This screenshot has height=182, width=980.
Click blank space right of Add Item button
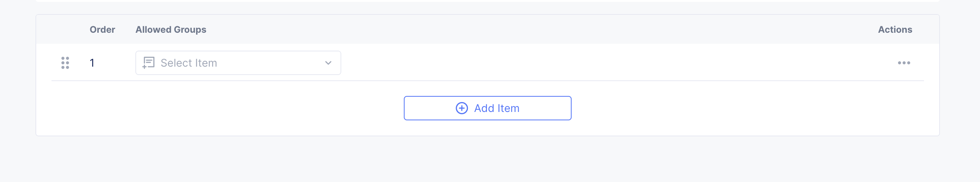744,108
